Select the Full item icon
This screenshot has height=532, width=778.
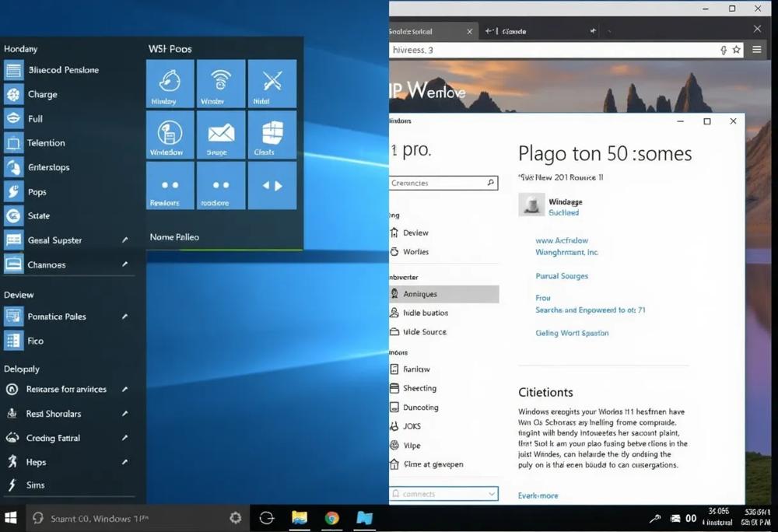point(13,118)
